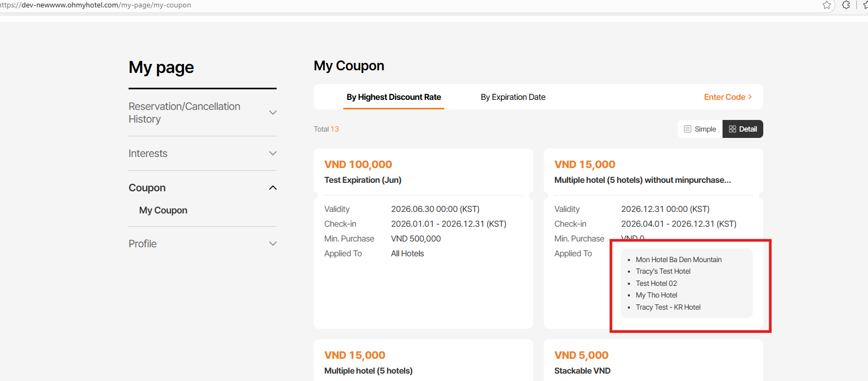Image resolution: width=868 pixels, height=381 pixels.
Task: Click the arrow next to Enter Code
Action: [x=750, y=97]
